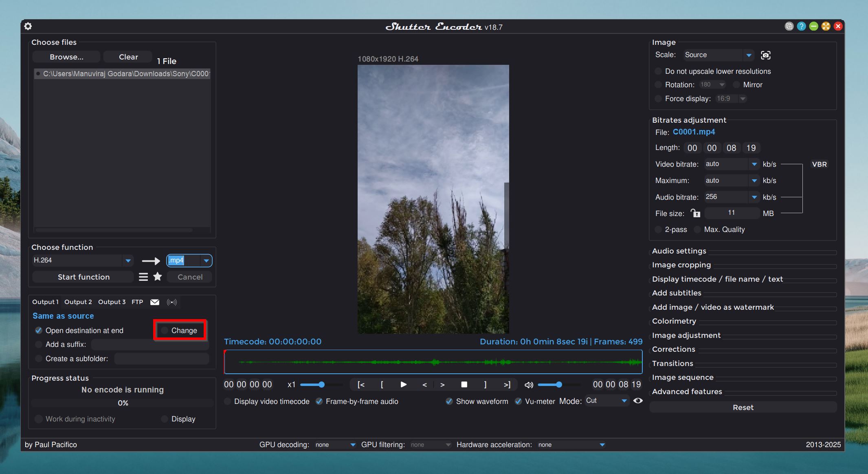Viewport: 868px width, 474px height.
Task: Open the H.264 function dropdown
Action: point(83,260)
